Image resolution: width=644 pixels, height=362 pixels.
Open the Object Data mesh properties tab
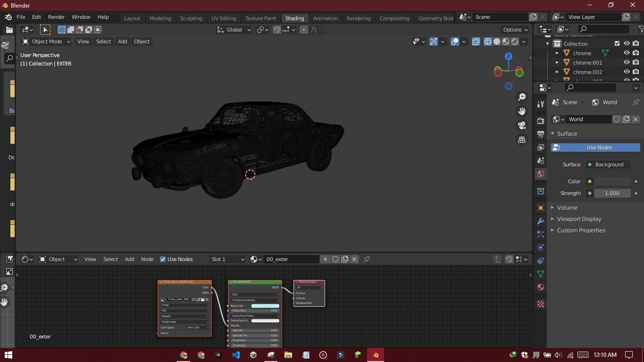tap(541, 274)
